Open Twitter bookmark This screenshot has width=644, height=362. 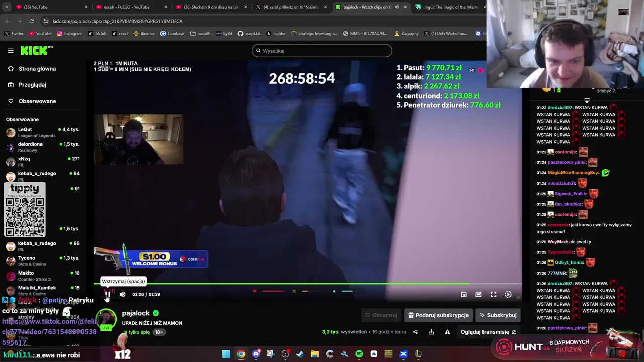(14, 34)
